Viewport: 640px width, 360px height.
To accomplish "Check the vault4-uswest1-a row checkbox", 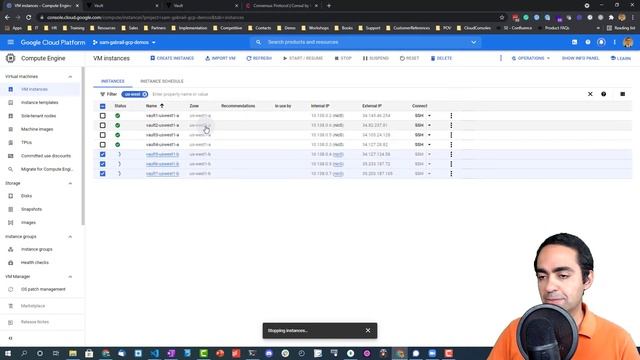I will click(x=102, y=144).
